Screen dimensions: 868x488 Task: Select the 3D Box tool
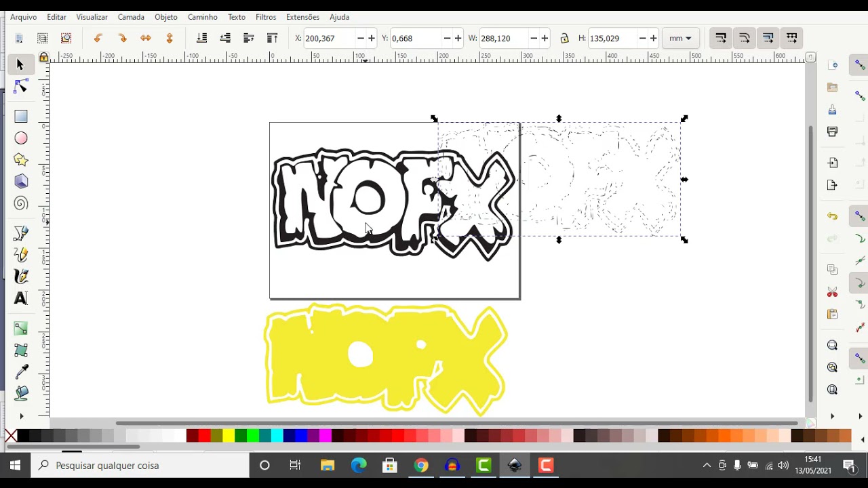(x=21, y=182)
